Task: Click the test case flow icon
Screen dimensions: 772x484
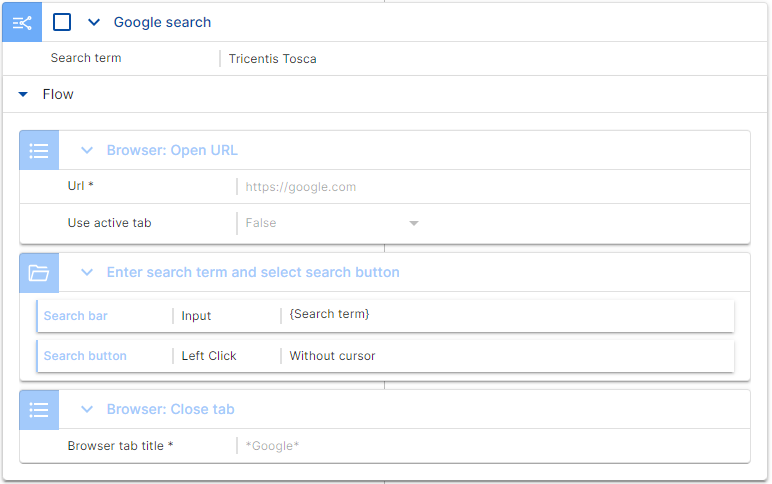Action: [21, 21]
